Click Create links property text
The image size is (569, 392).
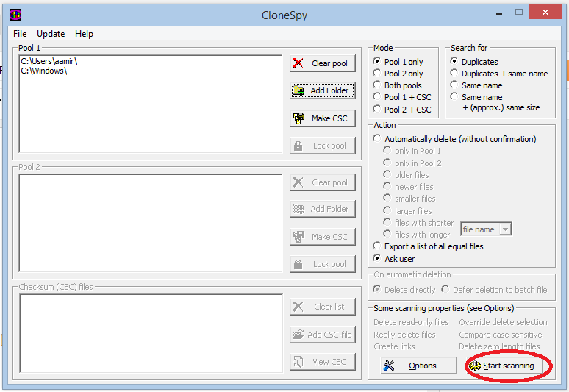394,346
